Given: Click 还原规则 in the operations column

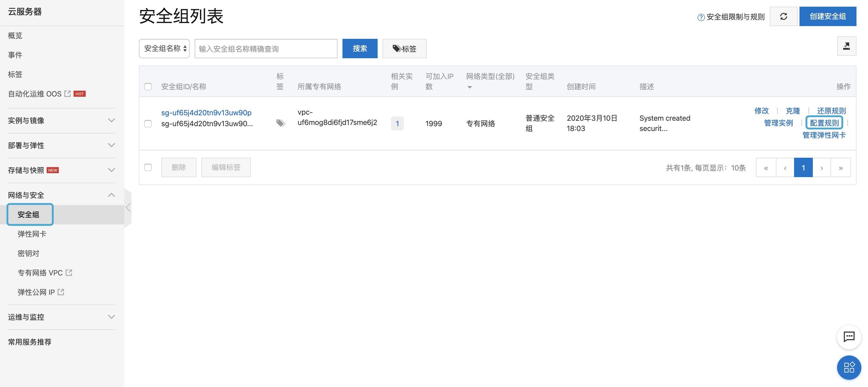Looking at the screenshot, I should pos(831,111).
